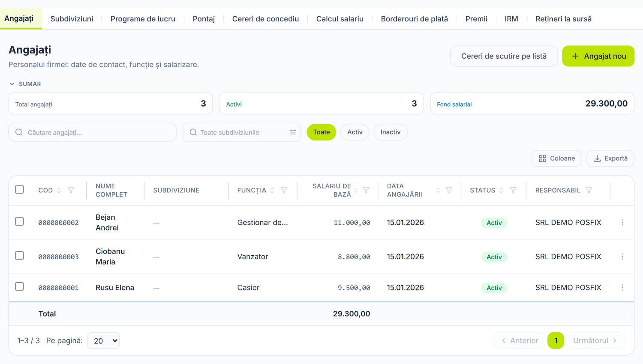This screenshot has height=364, width=643.
Task: Open the Pontaj tab
Action: pos(204,19)
